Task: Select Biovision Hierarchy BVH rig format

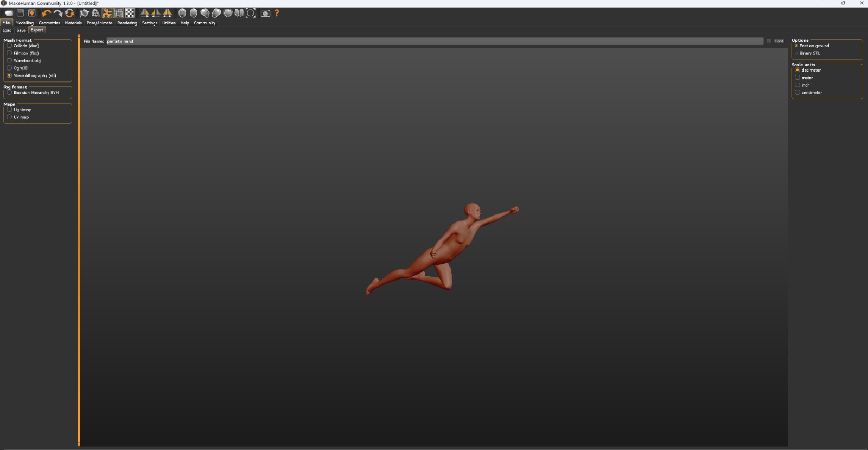Action: pos(9,93)
